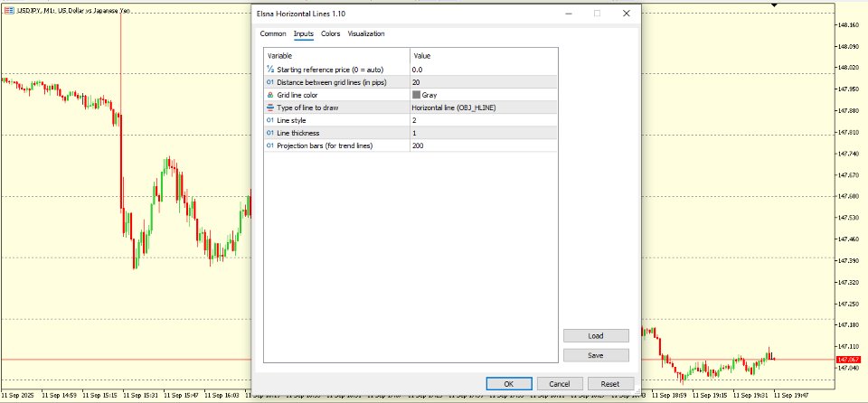
Task: Click the 11 Sep 15:31 time label on chart
Action: 139,396
